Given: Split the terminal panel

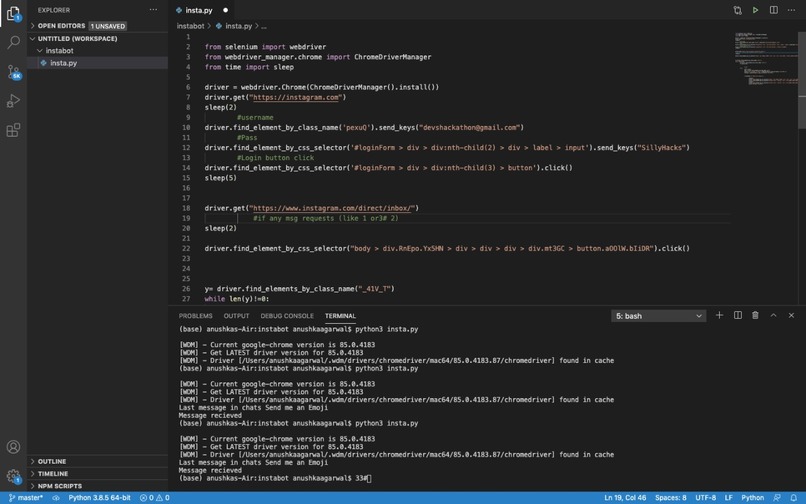Looking at the screenshot, I should pyautogui.click(x=737, y=315).
